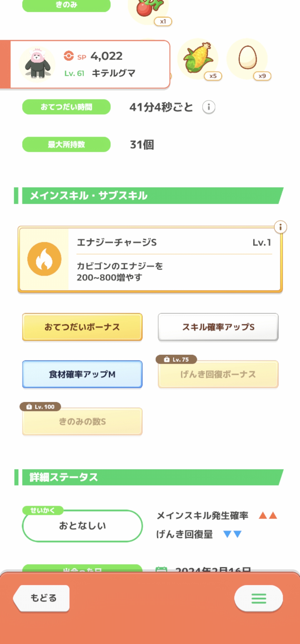Tap the おとなしい nature box

[x=82, y=526]
